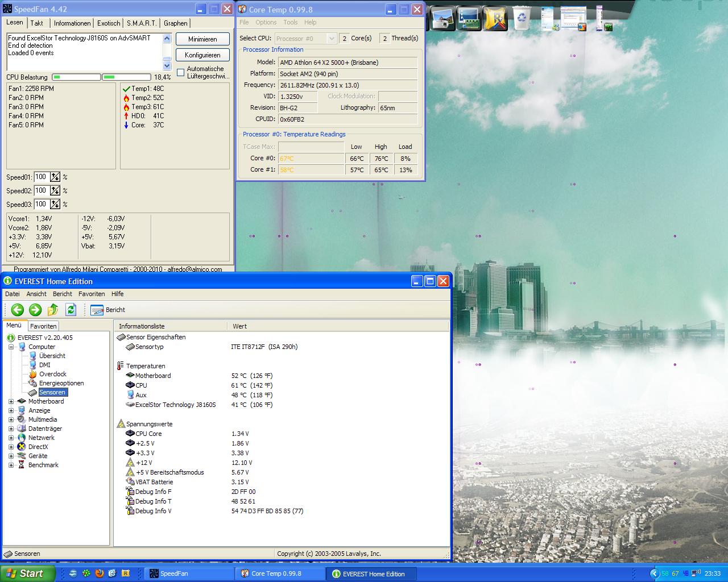The height and width of the screenshot is (582, 728).
Task: Open the EVEREST Favoriten menu
Action: pos(92,294)
